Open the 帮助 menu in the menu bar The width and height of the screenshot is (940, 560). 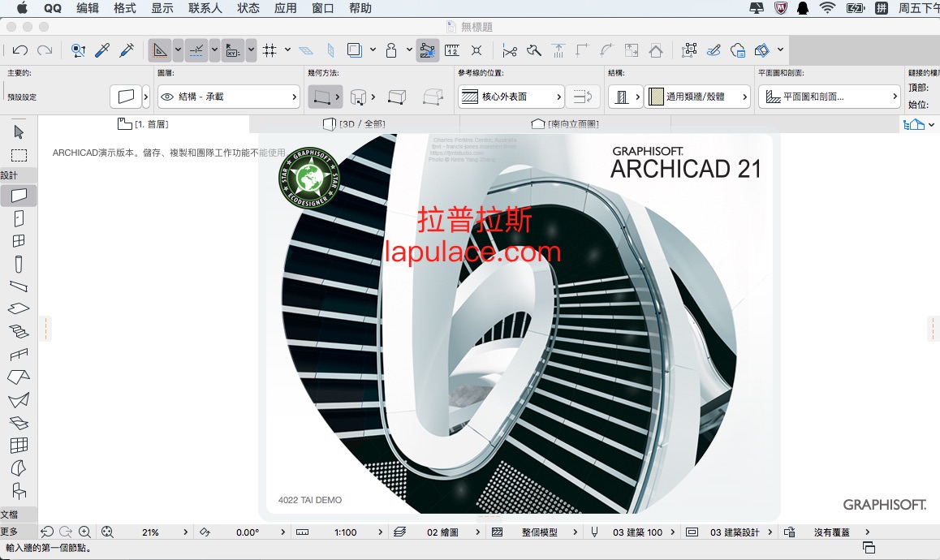coord(360,8)
